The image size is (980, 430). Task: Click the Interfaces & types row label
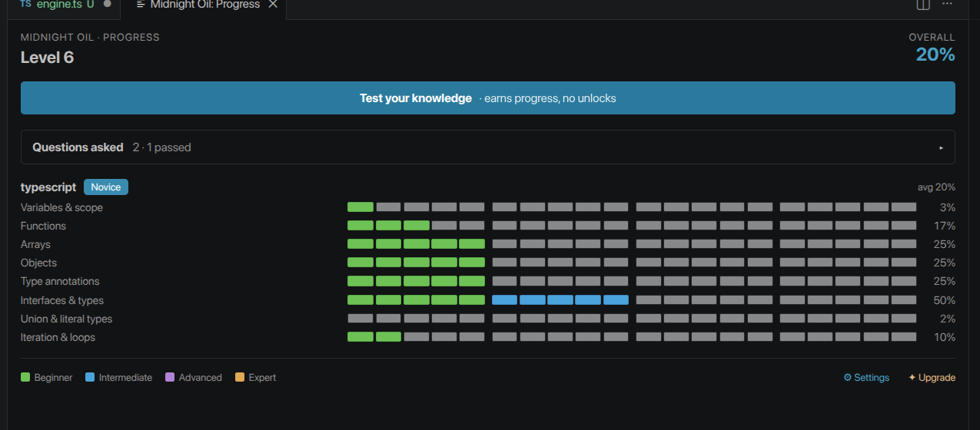tap(62, 300)
